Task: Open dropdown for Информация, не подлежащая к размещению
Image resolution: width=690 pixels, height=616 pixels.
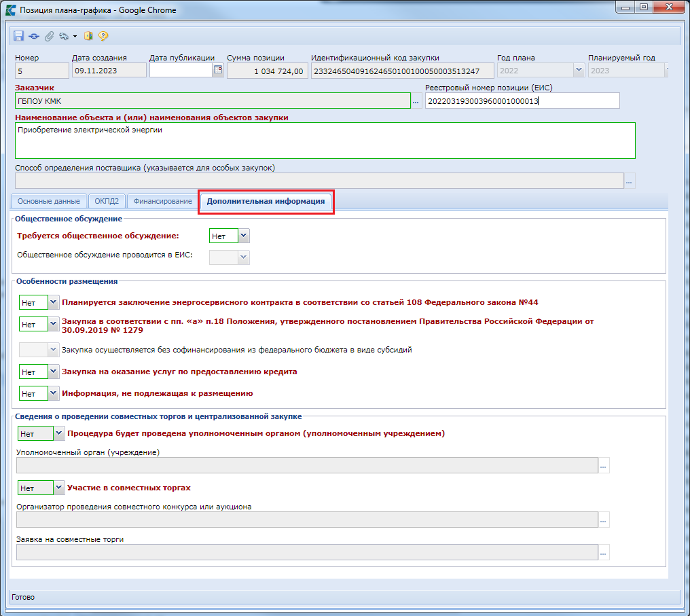Action: coord(53,393)
